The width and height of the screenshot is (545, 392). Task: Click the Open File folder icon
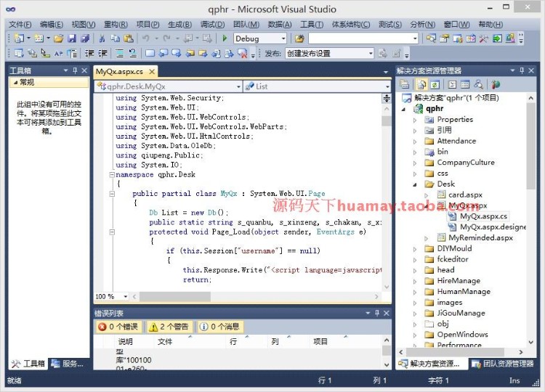click(x=58, y=38)
